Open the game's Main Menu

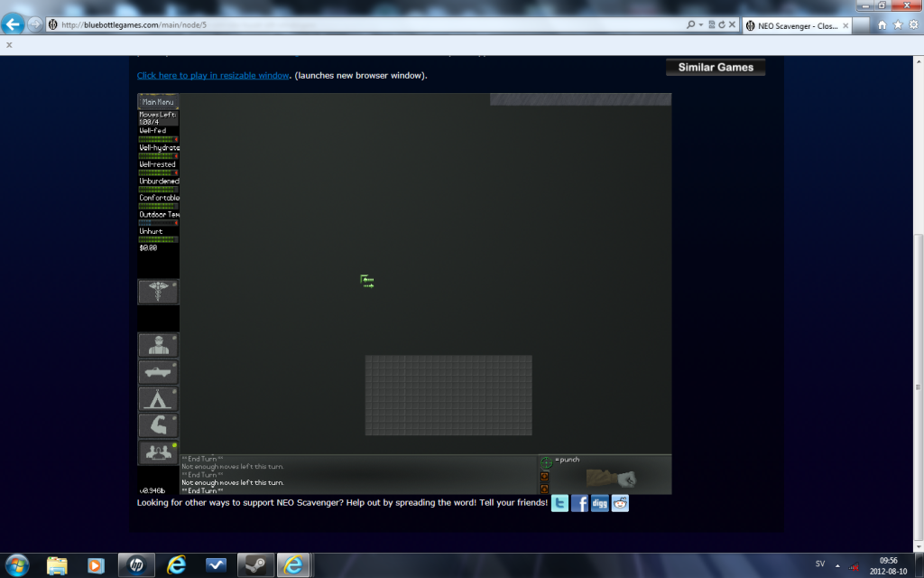coord(158,102)
